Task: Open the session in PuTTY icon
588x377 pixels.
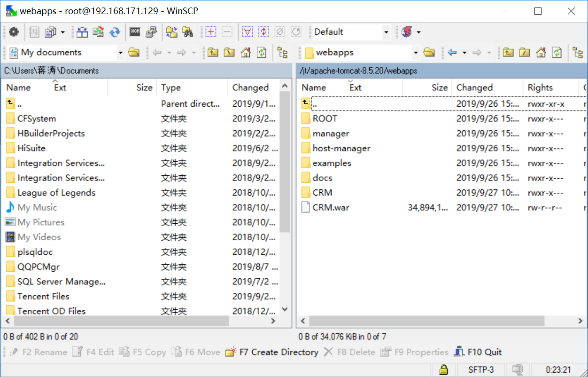Action: tap(151, 32)
